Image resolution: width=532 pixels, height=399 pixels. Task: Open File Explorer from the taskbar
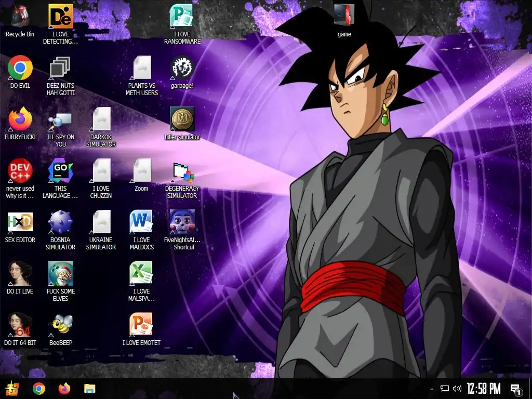[90, 389]
